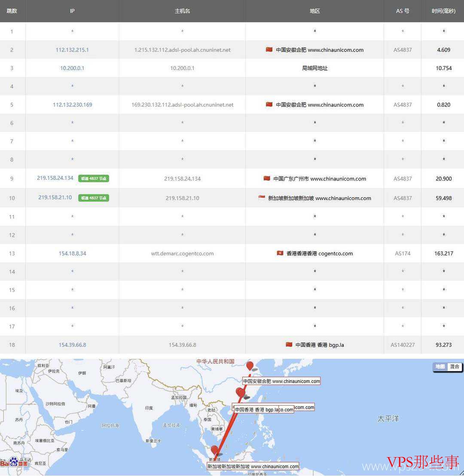The width and height of the screenshot is (464, 476).
Task: Click latency value 4.609
Action: 444,50
